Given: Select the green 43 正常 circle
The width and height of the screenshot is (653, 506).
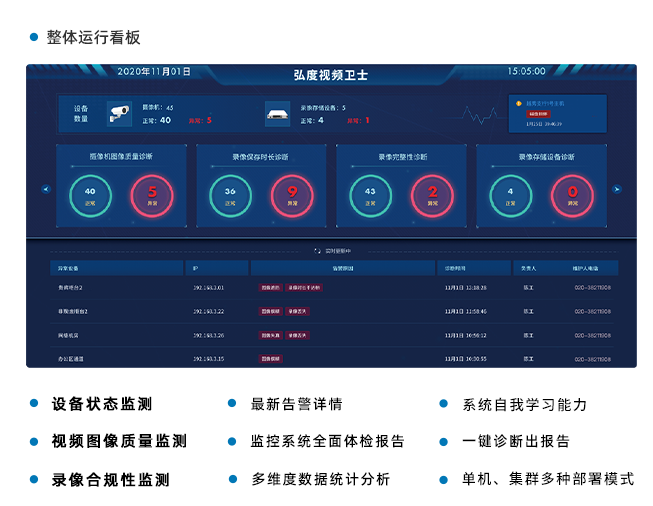Looking at the screenshot, I should click(370, 196).
